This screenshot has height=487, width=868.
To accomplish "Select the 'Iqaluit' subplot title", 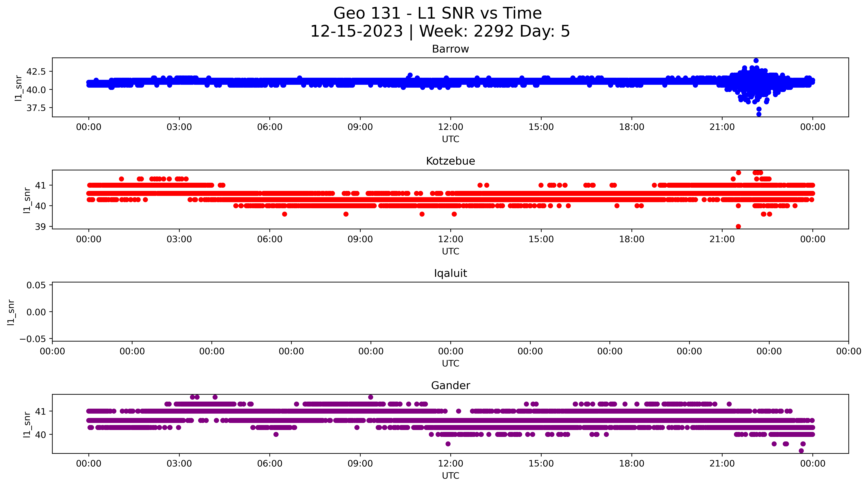I will click(450, 273).
